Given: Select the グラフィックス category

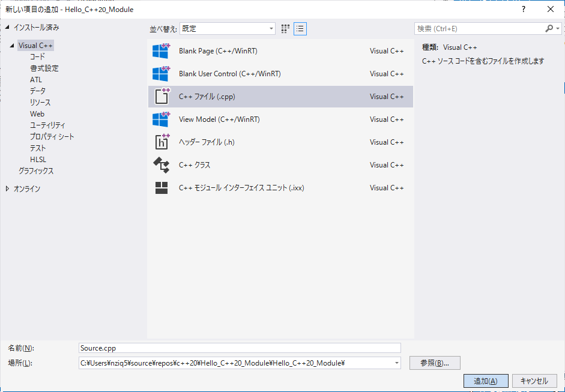Looking at the screenshot, I should [x=36, y=171].
